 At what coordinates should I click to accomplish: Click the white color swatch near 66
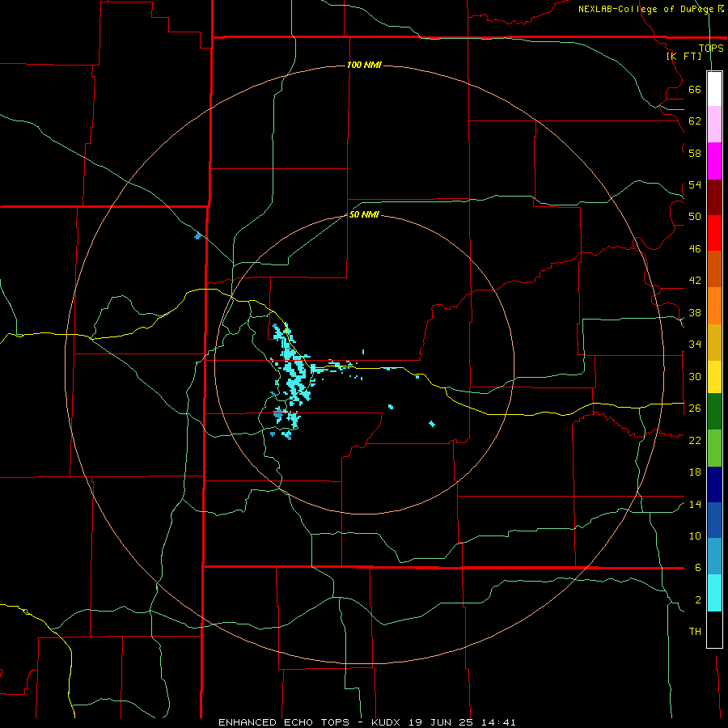point(714,88)
